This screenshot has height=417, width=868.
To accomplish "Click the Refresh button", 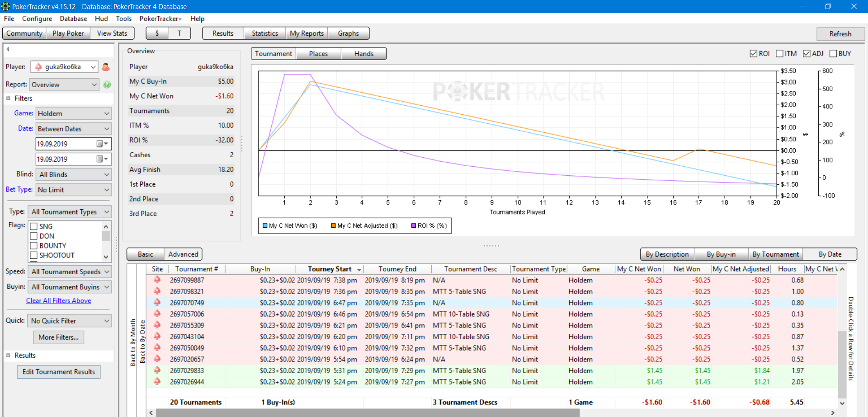I will [840, 34].
